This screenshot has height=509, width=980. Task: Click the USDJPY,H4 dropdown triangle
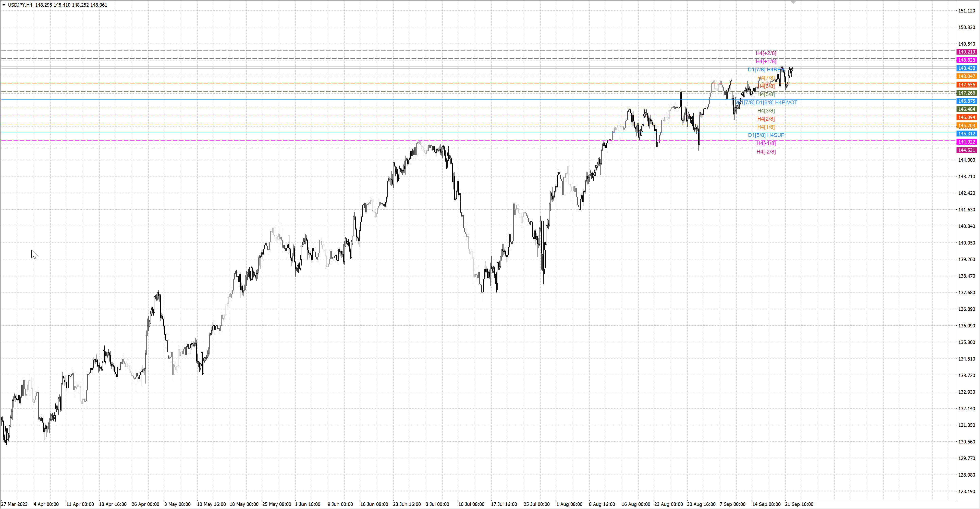click(x=4, y=5)
